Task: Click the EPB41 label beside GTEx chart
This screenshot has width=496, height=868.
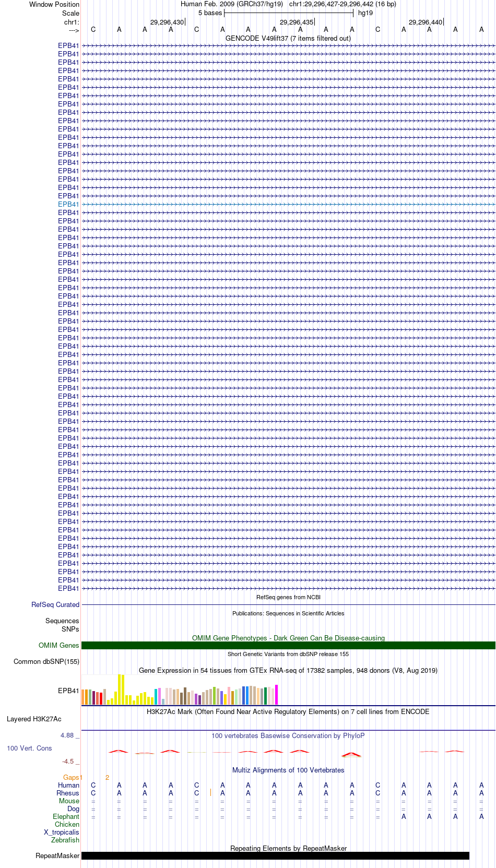Action: 68,691
